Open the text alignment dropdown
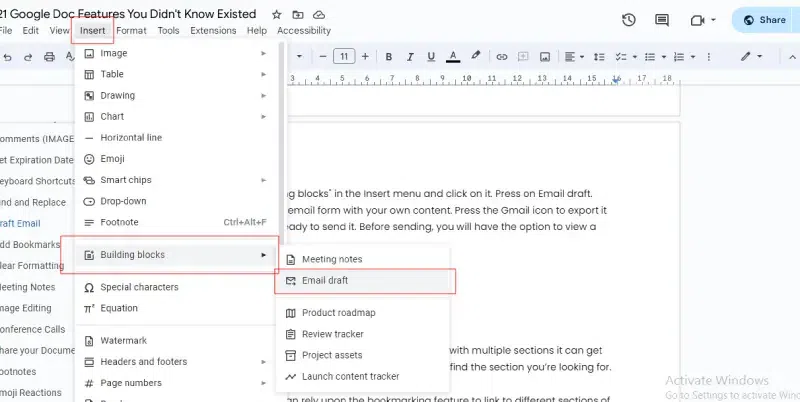This screenshot has height=402, width=800. coord(574,57)
